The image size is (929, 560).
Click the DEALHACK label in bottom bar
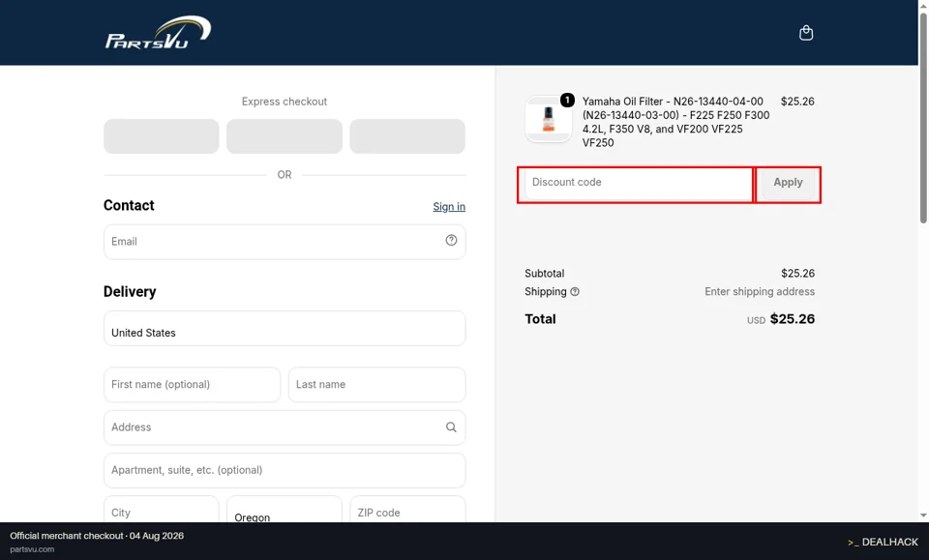[x=883, y=542]
